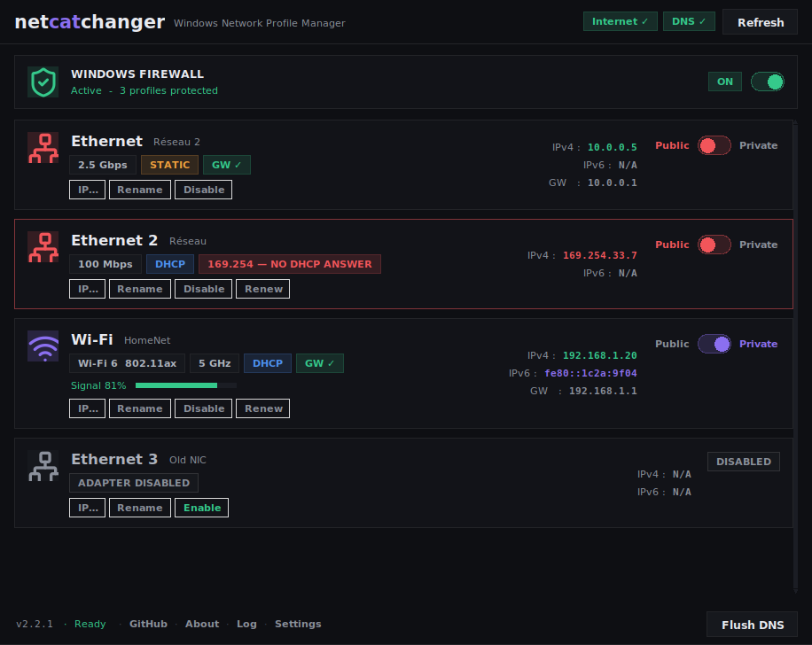Click the Public label on Wi-Fi
Viewport: 812px width, 645px height.
[672, 345]
